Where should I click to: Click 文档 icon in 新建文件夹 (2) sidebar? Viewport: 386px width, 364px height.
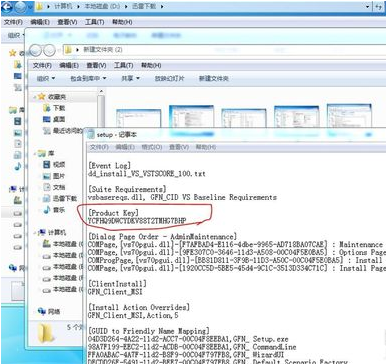click(x=47, y=187)
